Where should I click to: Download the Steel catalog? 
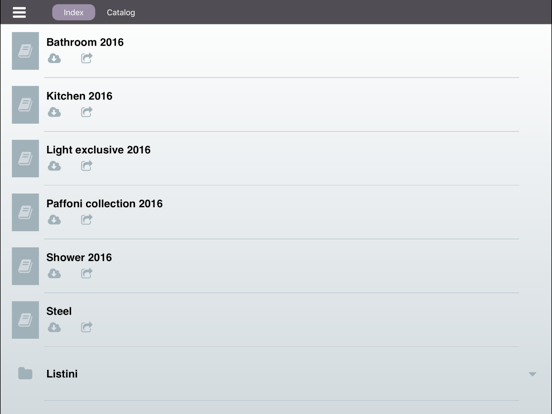(54, 327)
